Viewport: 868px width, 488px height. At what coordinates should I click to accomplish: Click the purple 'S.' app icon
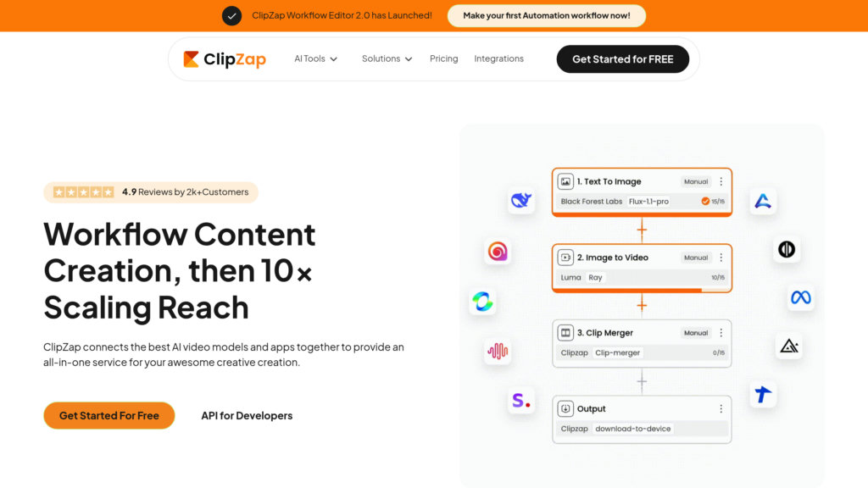[x=520, y=401]
